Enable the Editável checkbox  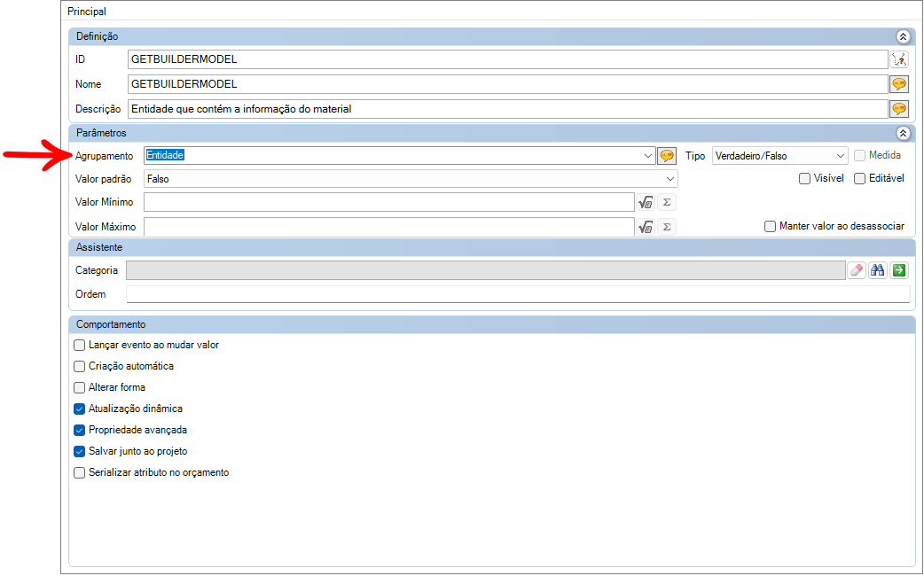point(860,178)
